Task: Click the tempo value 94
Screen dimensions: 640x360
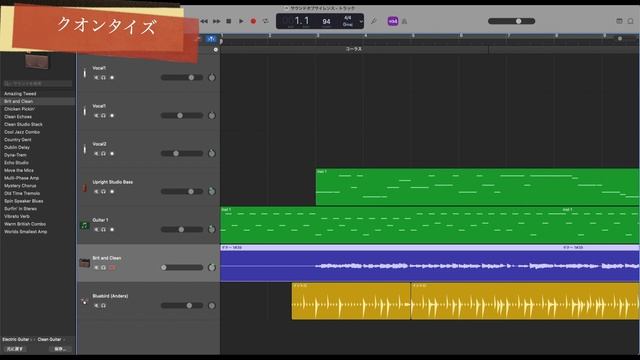Action: 327,21
